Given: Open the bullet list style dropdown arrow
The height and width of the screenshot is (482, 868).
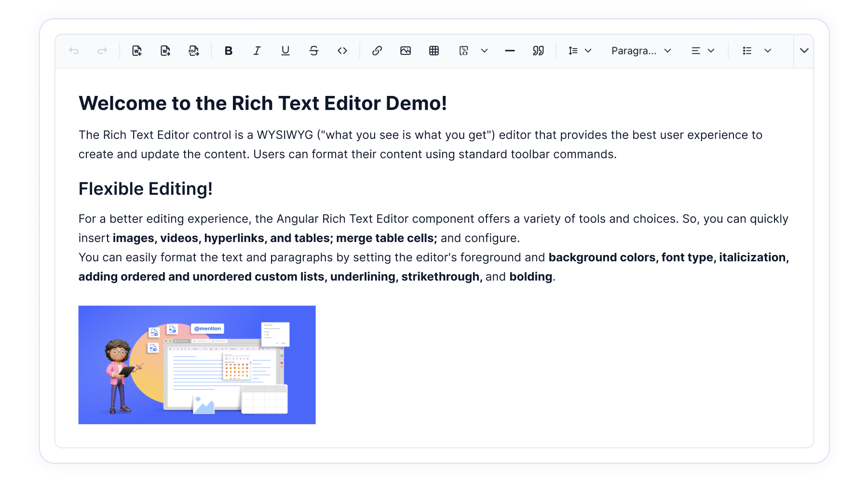Looking at the screenshot, I should click(768, 51).
